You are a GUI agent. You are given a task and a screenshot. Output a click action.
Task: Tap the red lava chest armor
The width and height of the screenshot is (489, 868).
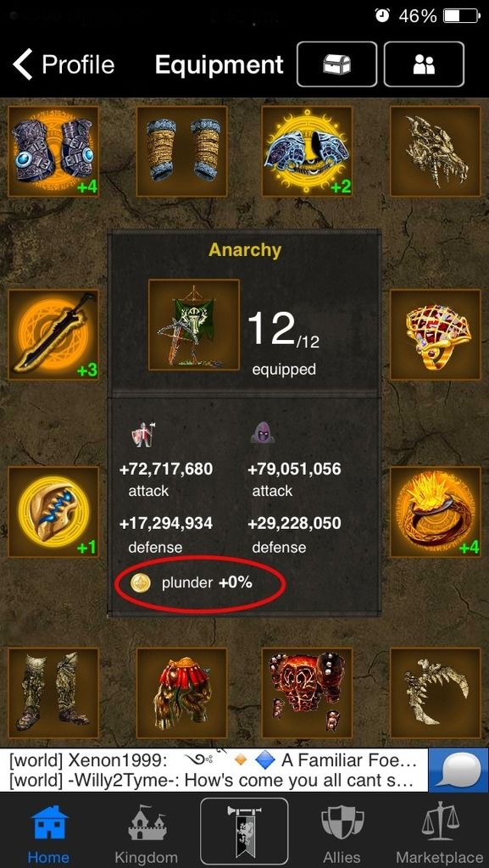307,693
